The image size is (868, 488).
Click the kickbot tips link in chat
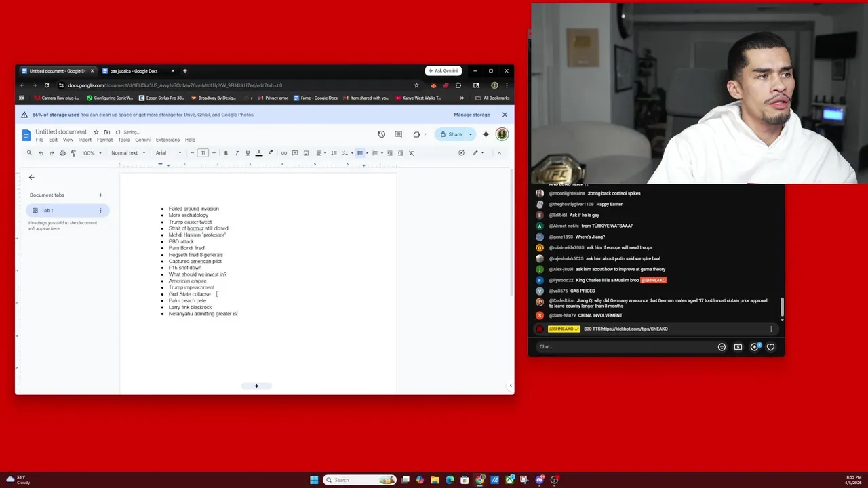coord(634,329)
